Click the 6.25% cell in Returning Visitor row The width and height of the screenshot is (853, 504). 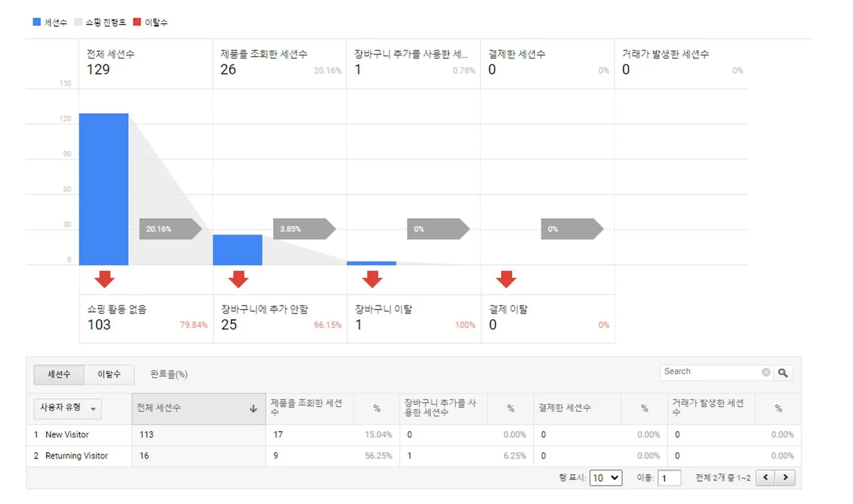[511, 456]
